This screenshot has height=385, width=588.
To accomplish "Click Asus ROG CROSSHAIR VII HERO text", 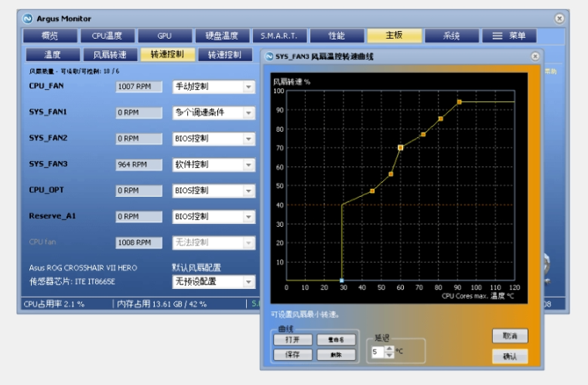I will pos(84,268).
